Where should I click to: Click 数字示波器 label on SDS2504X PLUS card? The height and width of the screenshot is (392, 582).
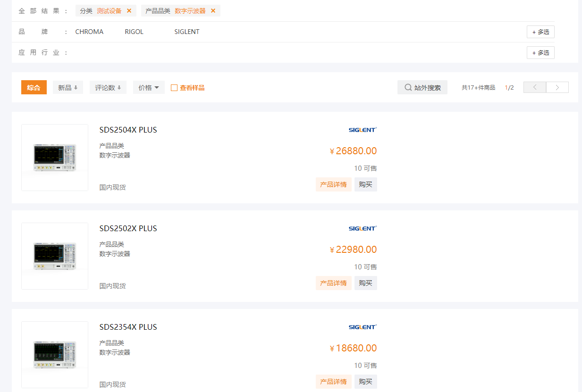[115, 155]
